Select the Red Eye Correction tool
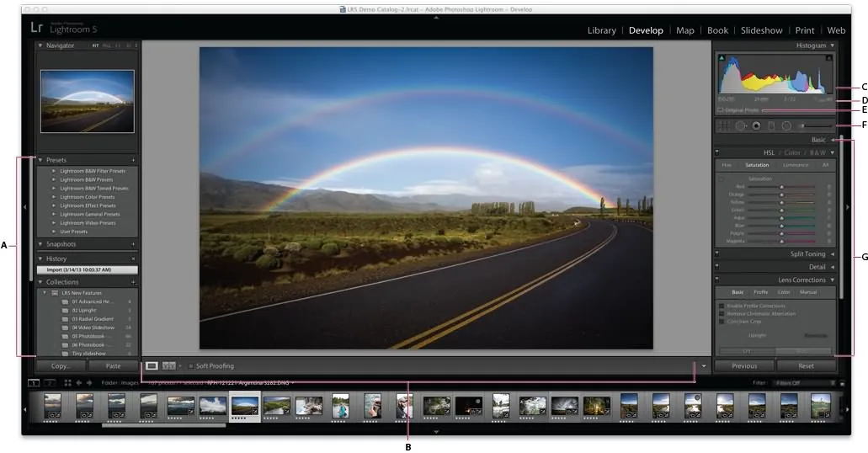Image resolution: width=868 pixels, height=453 pixels. pos(756,125)
